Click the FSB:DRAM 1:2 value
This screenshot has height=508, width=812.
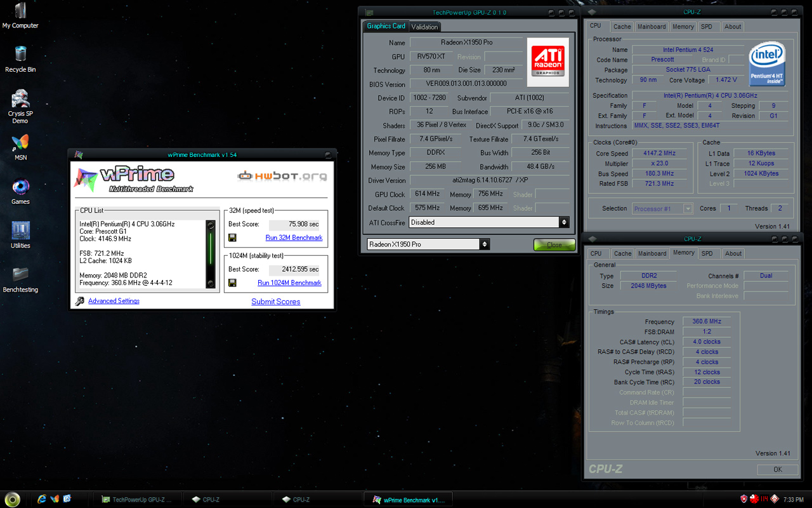(706, 331)
